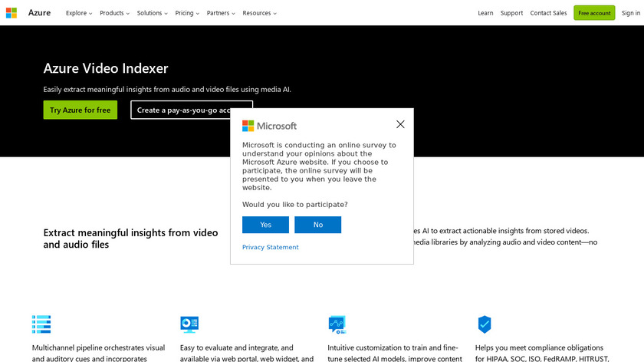
Task: Click the compliance shield checkmark icon
Action: pos(485,324)
